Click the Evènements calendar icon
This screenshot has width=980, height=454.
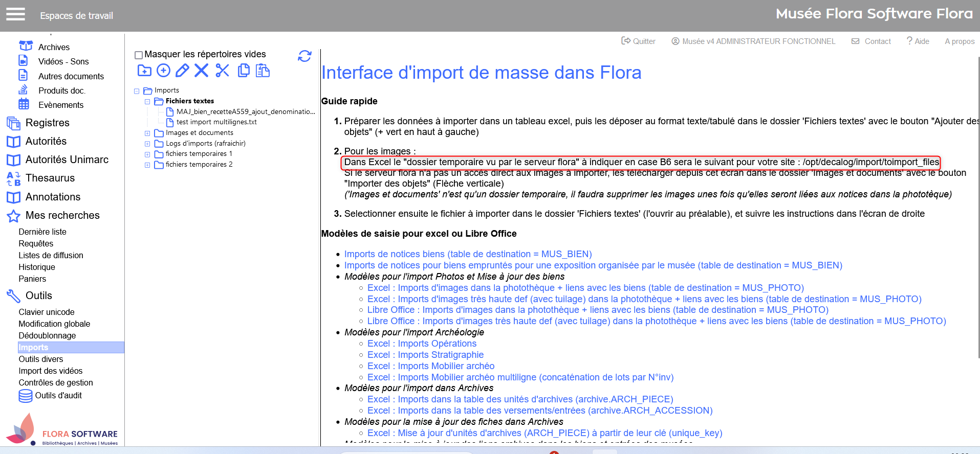pyautogui.click(x=24, y=104)
